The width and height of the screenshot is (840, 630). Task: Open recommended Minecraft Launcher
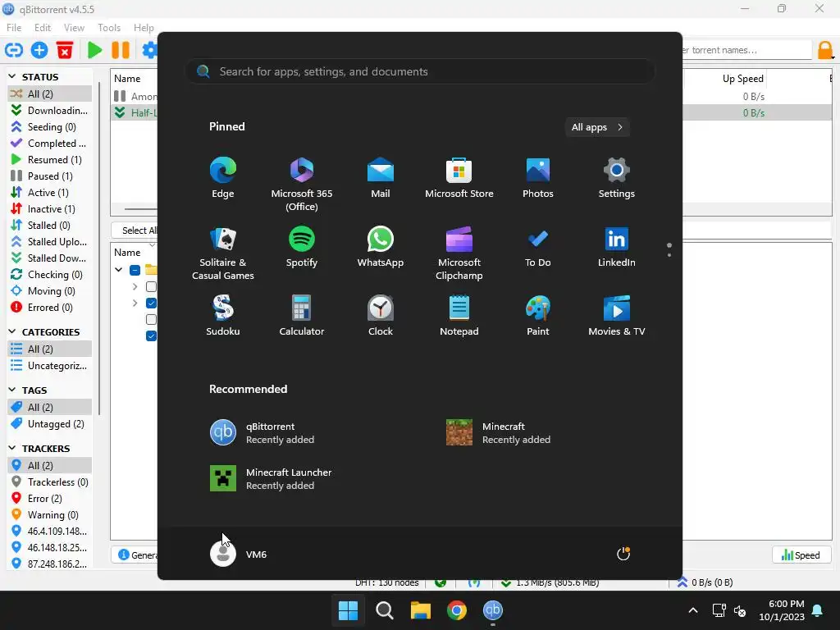[271, 478]
